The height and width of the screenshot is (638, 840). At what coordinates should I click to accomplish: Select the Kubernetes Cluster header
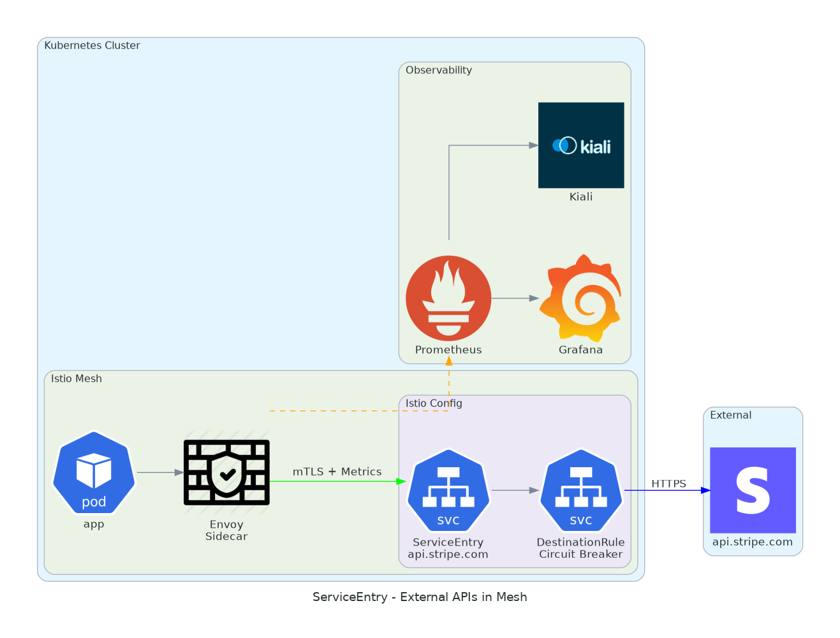pyautogui.click(x=91, y=45)
